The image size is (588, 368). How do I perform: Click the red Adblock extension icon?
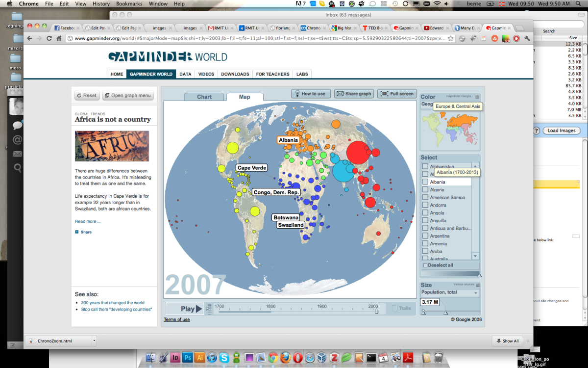(x=516, y=38)
